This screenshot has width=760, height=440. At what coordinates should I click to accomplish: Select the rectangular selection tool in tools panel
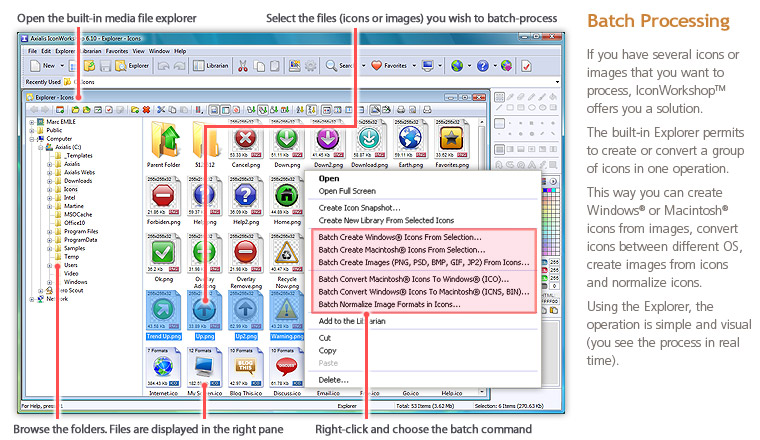tap(499, 97)
